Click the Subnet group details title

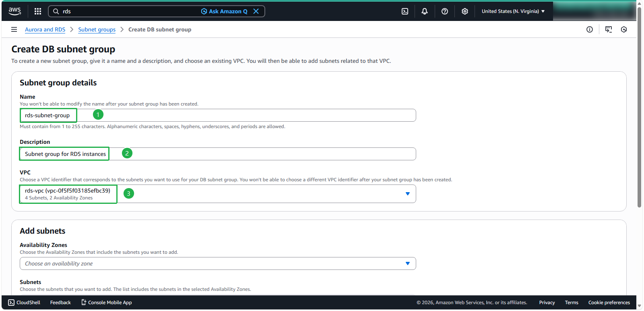(x=58, y=83)
